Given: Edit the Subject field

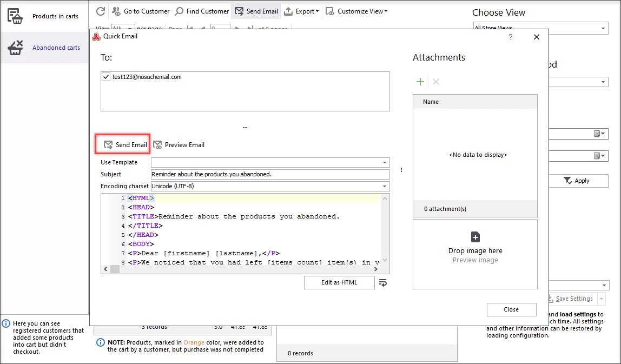Looking at the screenshot, I should 270,174.
